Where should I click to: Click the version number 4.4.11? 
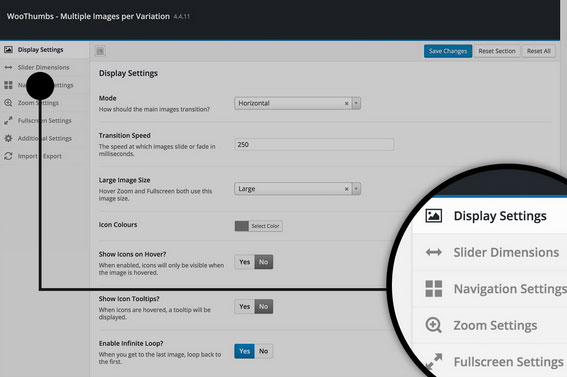pos(182,17)
